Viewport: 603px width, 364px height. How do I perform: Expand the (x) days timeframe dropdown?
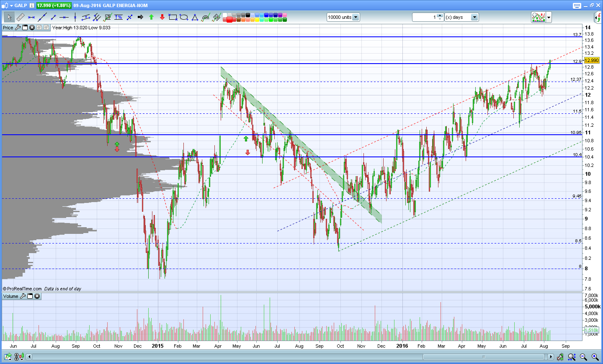click(474, 17)
